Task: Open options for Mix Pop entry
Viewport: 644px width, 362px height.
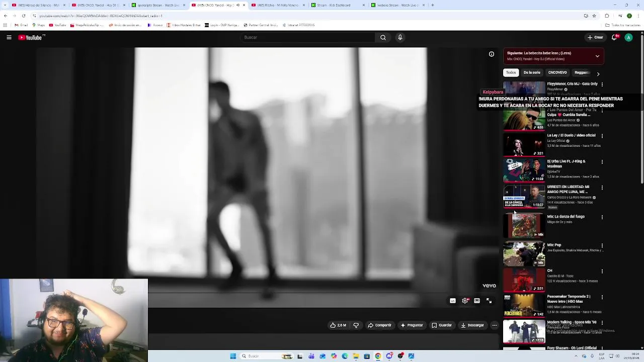Action: pos(602,246)
